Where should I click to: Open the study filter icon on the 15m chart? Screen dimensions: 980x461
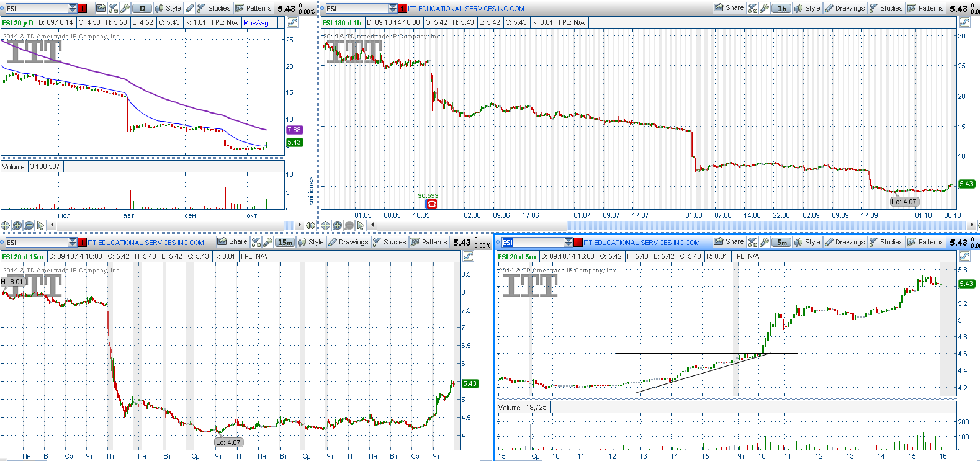pos(256,242)
